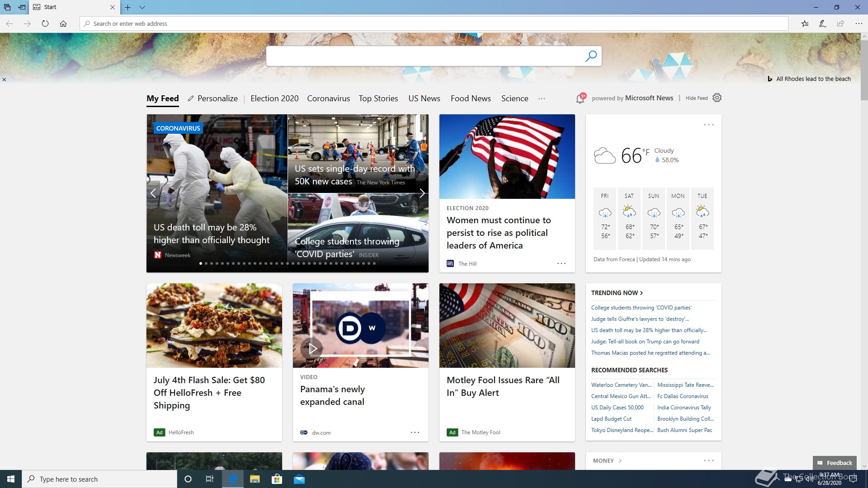
Task: Click the address bar field
Action: tap(434, 23)
